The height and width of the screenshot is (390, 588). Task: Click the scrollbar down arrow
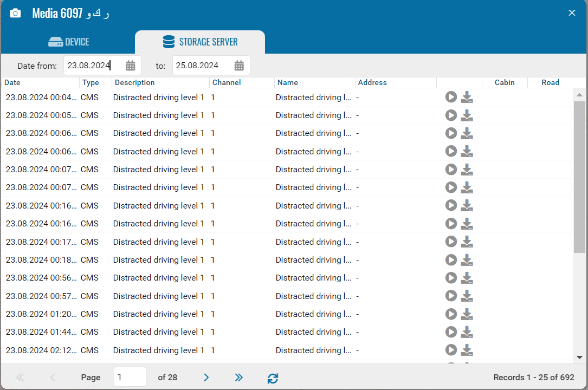click(x=579, y=357)
